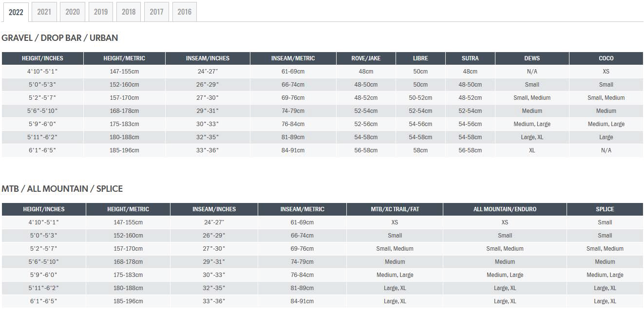This screenshot has width=644, height=312.
Task: Click XL in the DEWS column
Action: (x=532, y=150)
